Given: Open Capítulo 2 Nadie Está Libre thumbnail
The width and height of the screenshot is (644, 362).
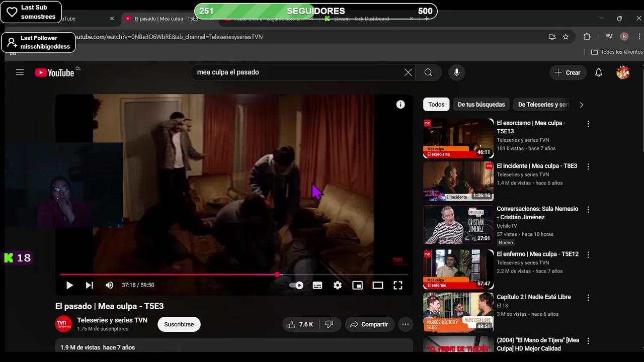Looking at the screenshot, I should 458,312.
